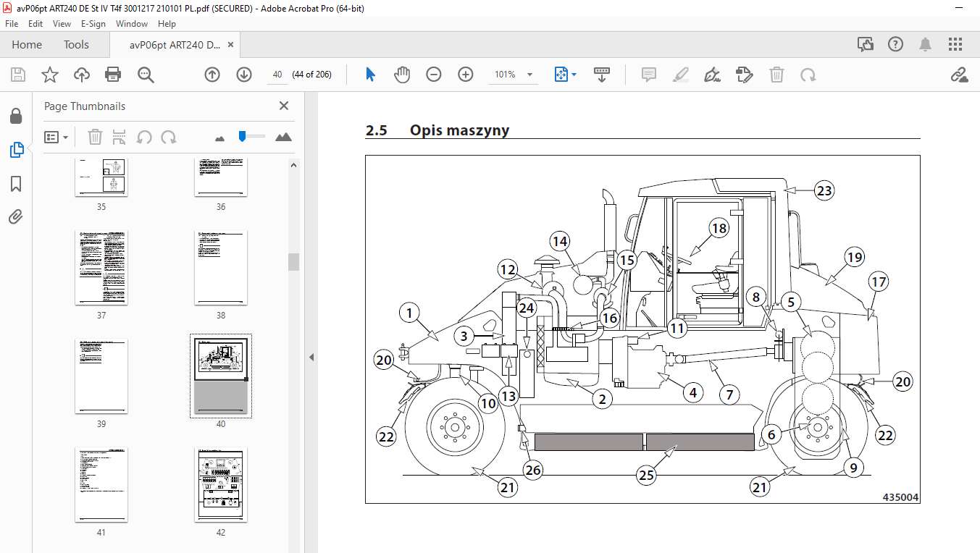Click the thumbnails scrollbar up arrow
This screenshot has width=980, height=553.
[294, 164]
